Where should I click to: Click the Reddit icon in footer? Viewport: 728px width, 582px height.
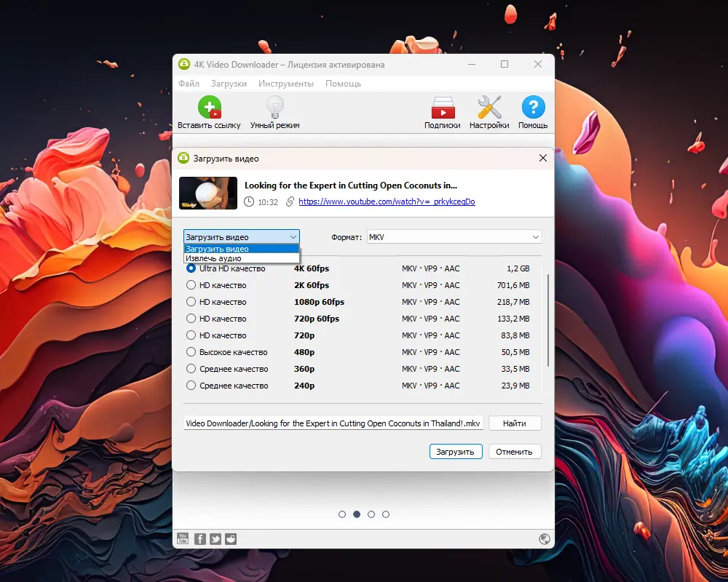tap(231, 538)
